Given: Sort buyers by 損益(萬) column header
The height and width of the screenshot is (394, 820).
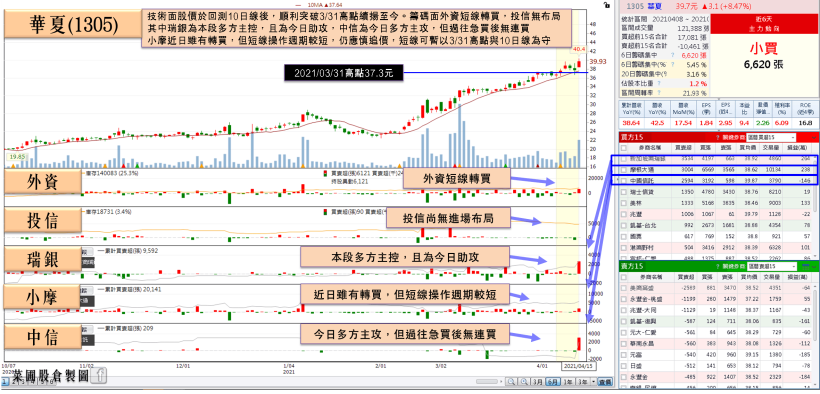Looking at the screenshot, I should [x=797, y=148].
